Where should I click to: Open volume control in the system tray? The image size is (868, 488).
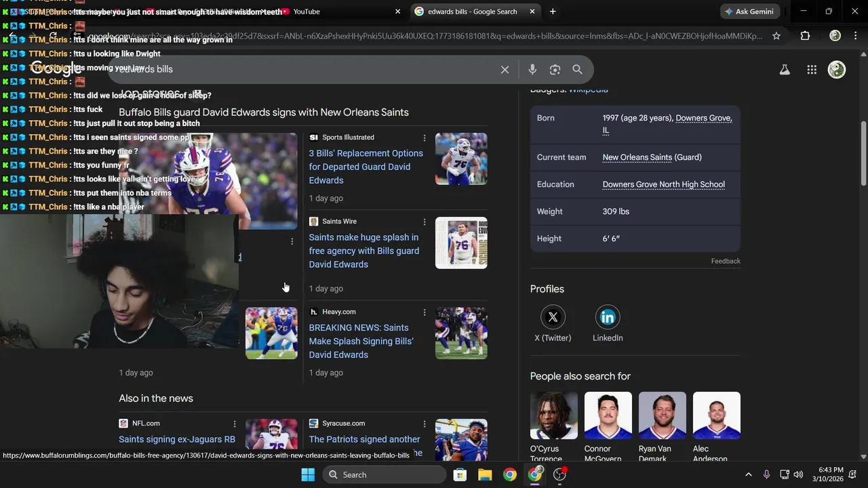click(x=798, y=474)
